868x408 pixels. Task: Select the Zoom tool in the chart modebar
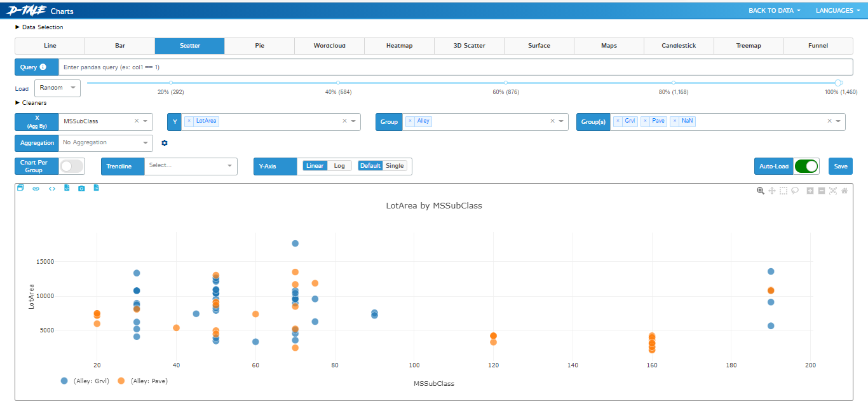[x=760, y=190]
